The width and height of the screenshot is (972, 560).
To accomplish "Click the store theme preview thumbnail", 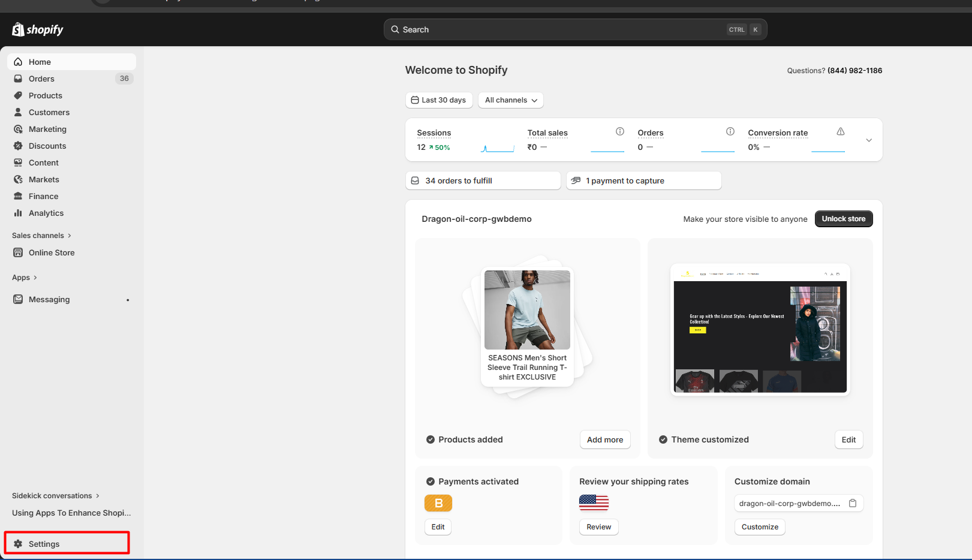I will click(x=760, y=329).
